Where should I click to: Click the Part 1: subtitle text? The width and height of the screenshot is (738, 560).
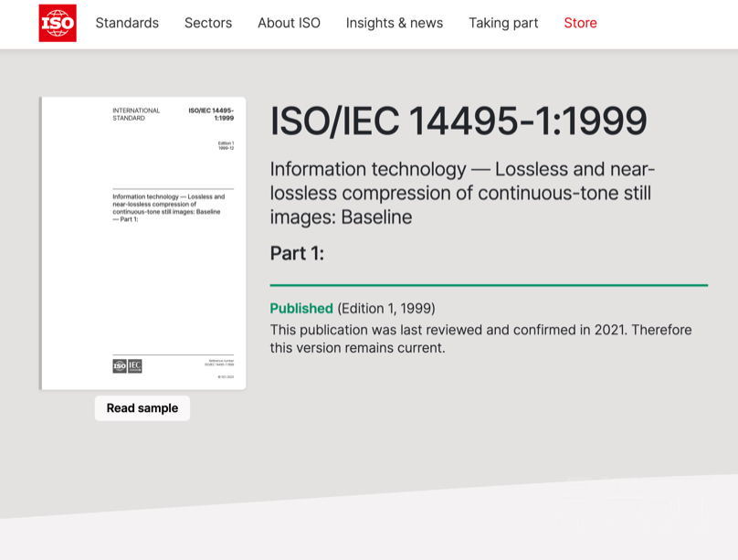[x=297, y=253]
